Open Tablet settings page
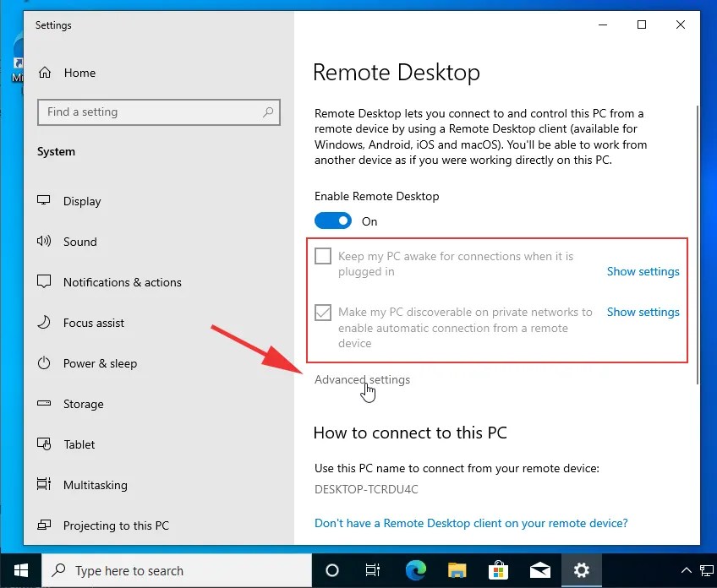Image resolution: width=717 pixels, height=588 pixels. [x=79, y=444]
